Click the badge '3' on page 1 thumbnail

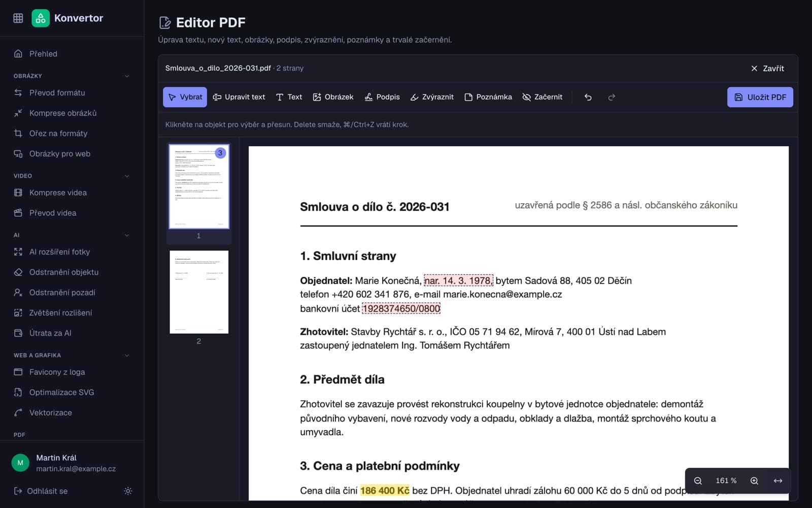tap(220, 153)
